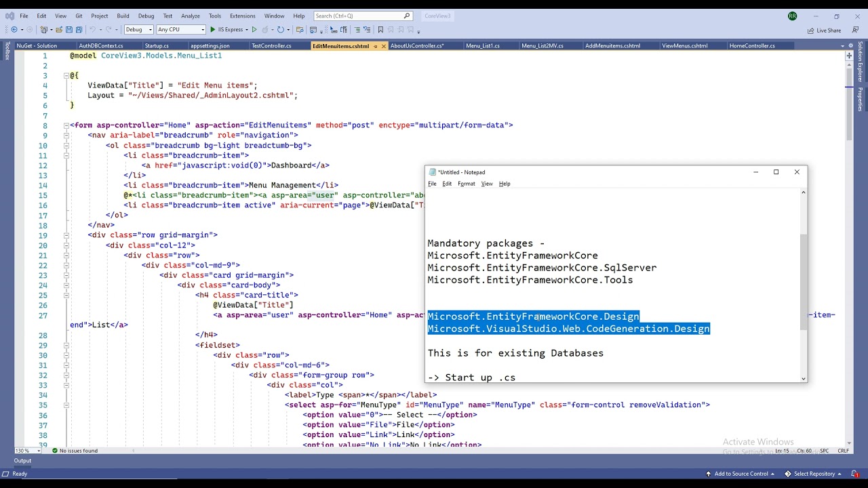Click Select Repository in the status bar
This screenshot has height=488, width=868.
[814, 474]
